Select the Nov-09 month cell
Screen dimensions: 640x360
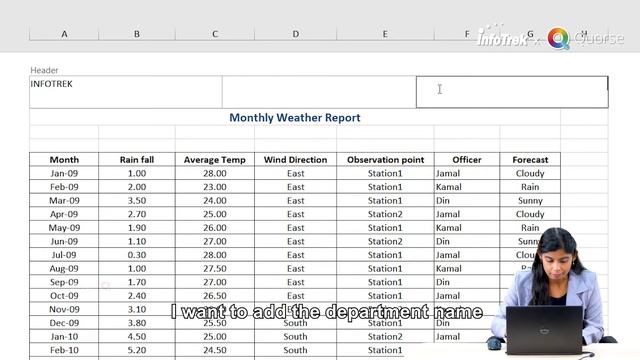(64, 309)
